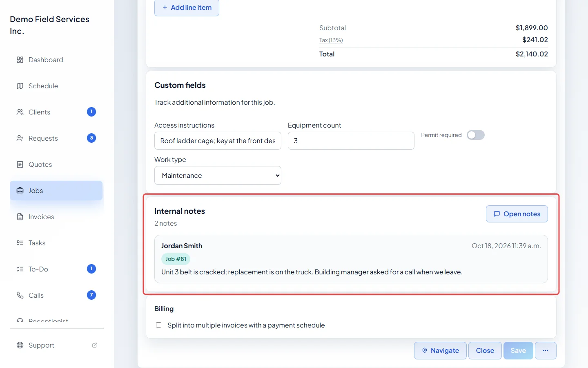Go to Dashboard in the sidebar
The height and width of the screenshot is (368, 588).
[56, 60]
